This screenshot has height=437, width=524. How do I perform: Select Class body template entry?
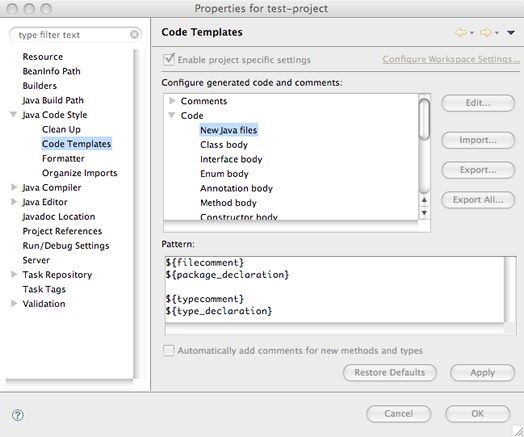pyautogui.click(x=224, y=145)
